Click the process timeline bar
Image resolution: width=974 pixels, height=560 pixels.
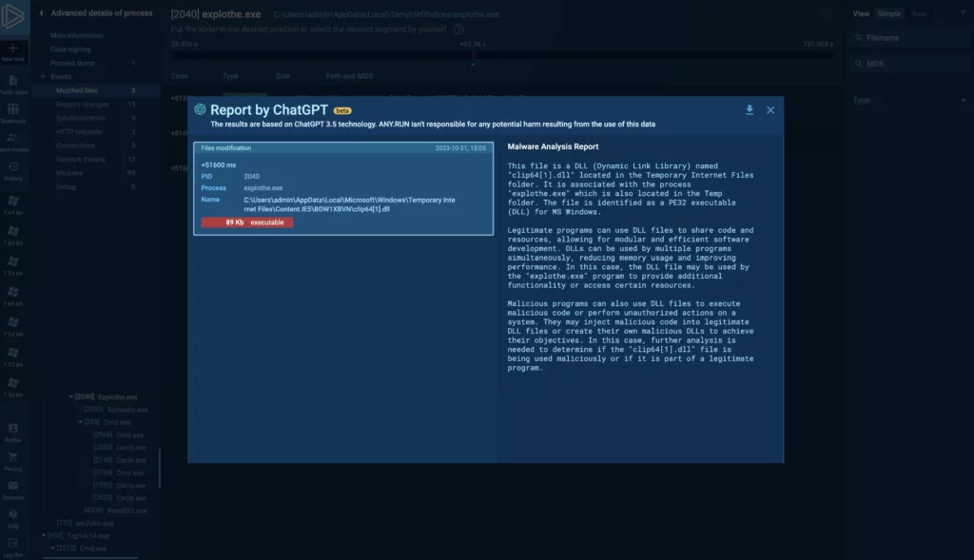tap(502, 55)
